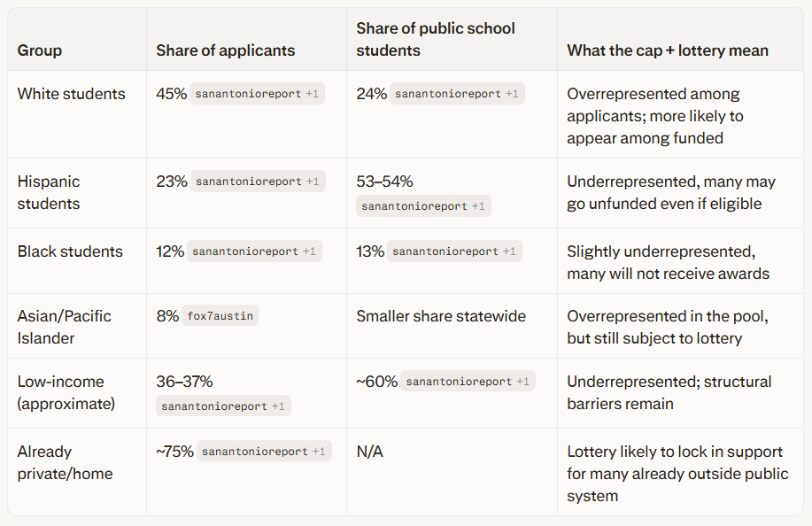Screen dimensions: 812x526
Task: Click the "Group" column header
Action: click(x=40, y=50)
